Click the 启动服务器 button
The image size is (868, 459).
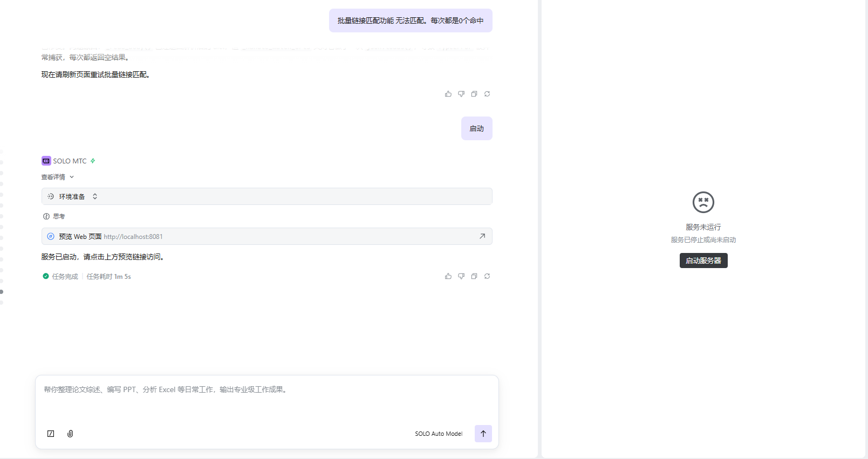point(703,261)
